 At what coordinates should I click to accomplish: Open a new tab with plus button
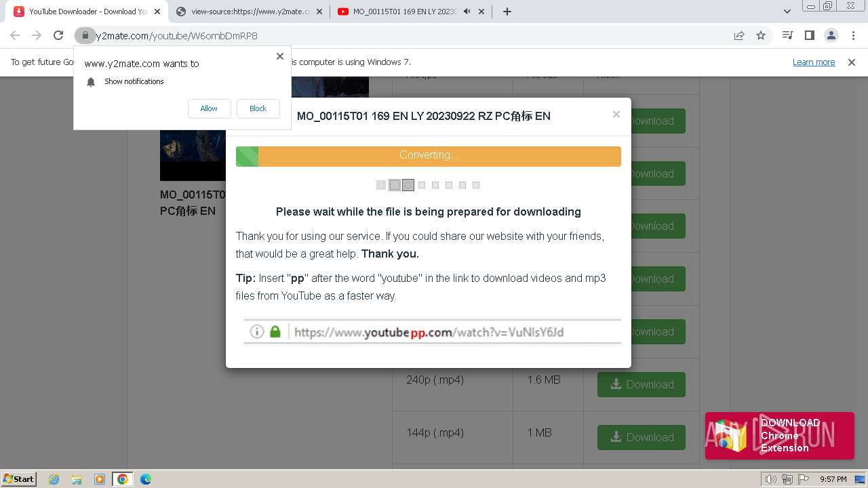pos(507,12)
